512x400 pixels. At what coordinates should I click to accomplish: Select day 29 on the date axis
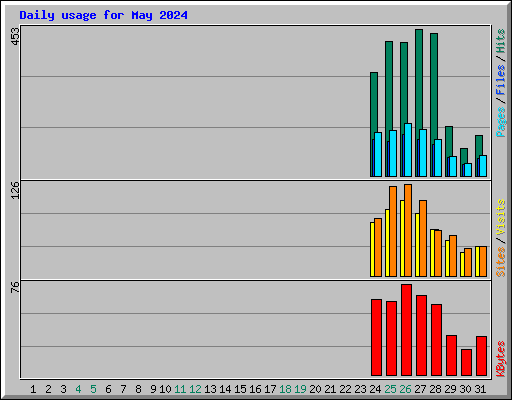(x=450, y=389)
